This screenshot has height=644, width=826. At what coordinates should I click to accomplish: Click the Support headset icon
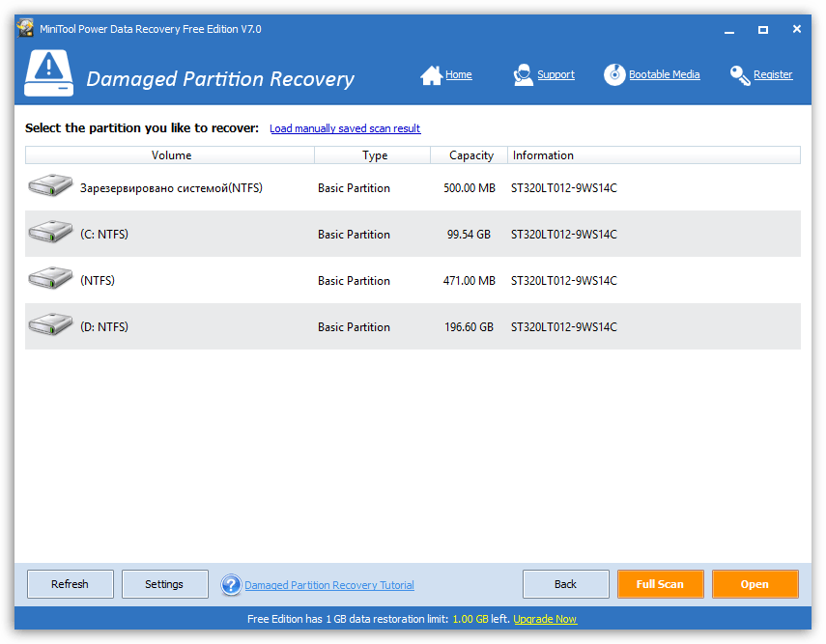coord(523,75)
